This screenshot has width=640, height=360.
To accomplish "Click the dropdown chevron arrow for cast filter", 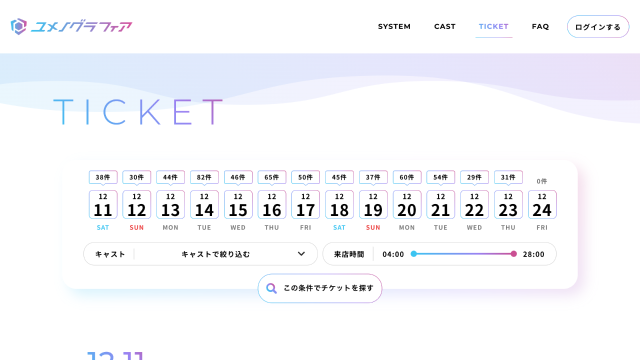I will pyautogui.click(x=301, y=254).
